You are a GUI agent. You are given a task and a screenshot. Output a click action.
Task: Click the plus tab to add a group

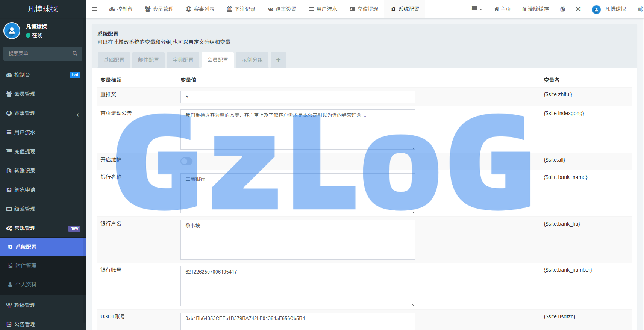(278, 60)
